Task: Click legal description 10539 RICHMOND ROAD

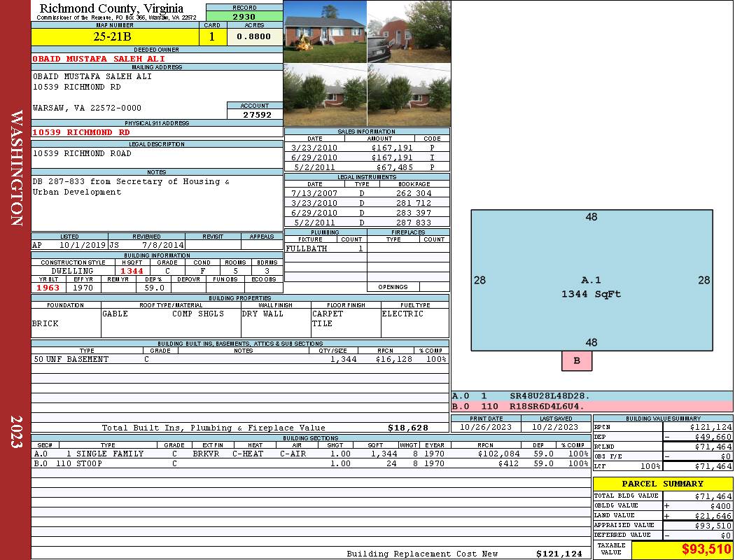Action: (82, 153)
